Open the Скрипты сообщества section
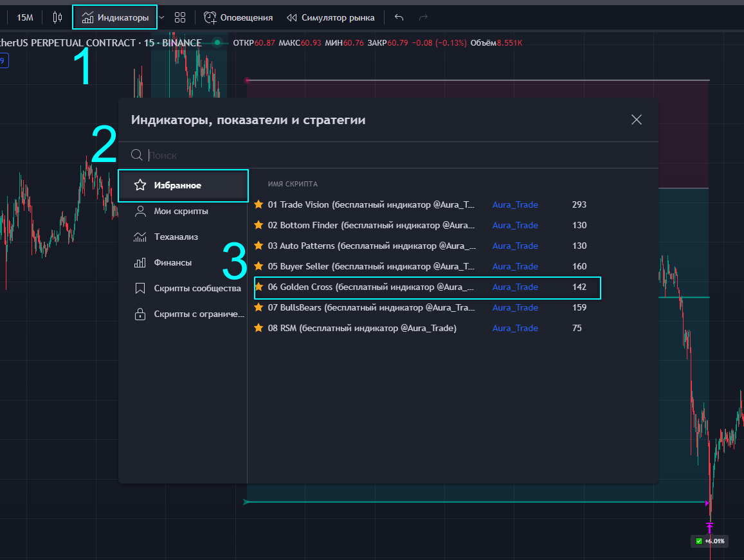Screen dimensions: 744x560 pyautogui.click(x=183, y=288)
